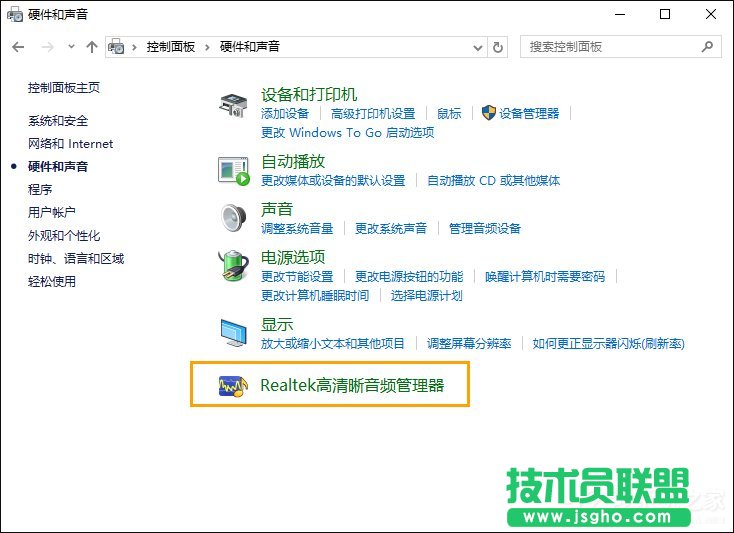Expand the chevron before 控制面板 breadcrumb
Image resolution: width=734 pixels, height=533 pixels.
(x=134, y=47)
